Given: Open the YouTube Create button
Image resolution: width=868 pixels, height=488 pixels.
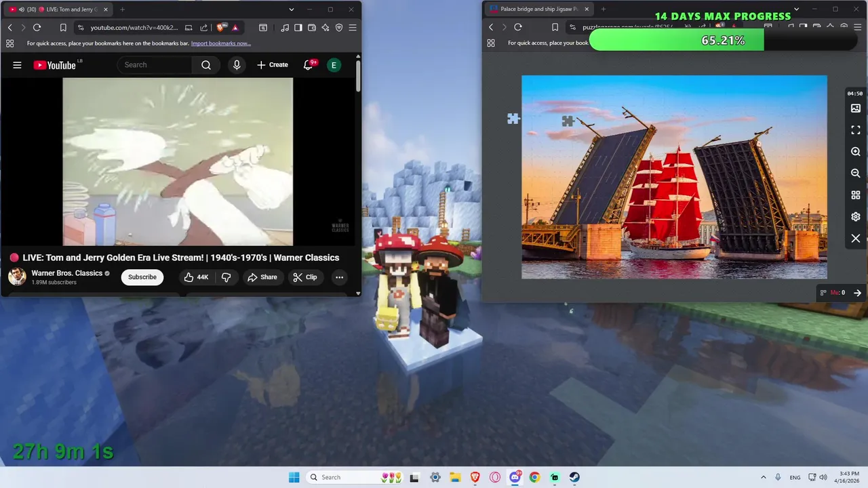Looking at the screenshot, I should tap(273, 65).
